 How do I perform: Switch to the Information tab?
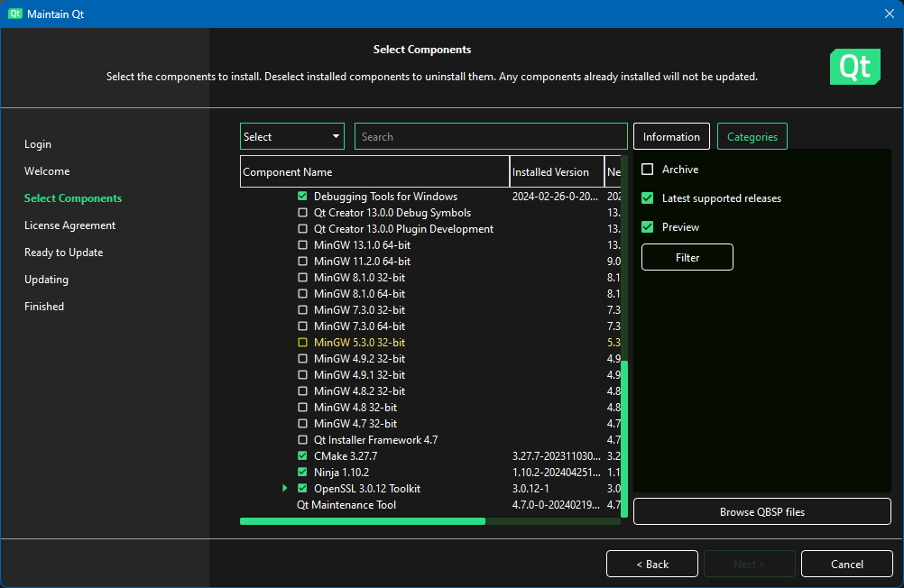[671, 137]
